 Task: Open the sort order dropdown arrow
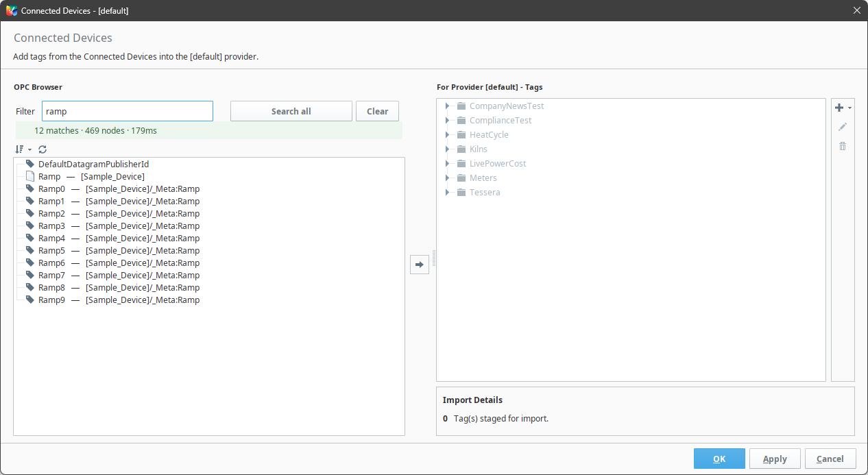pos(29,149)
